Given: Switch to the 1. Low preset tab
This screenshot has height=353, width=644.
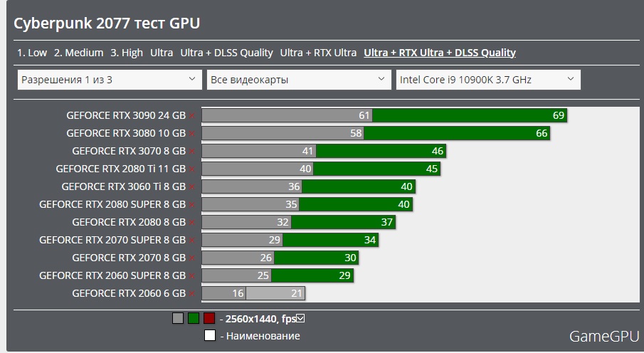Looking at the screenshot, I should pyautogui.click(x=32, y=53).
